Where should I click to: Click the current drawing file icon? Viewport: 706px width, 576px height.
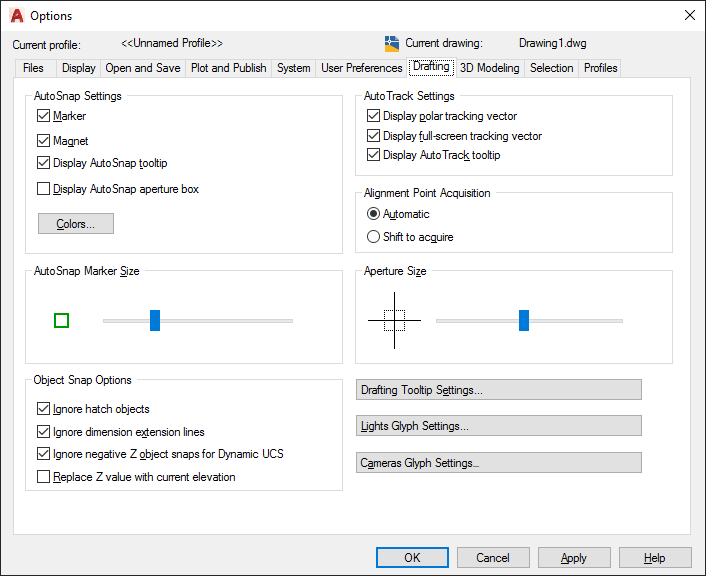click(392, 43)
